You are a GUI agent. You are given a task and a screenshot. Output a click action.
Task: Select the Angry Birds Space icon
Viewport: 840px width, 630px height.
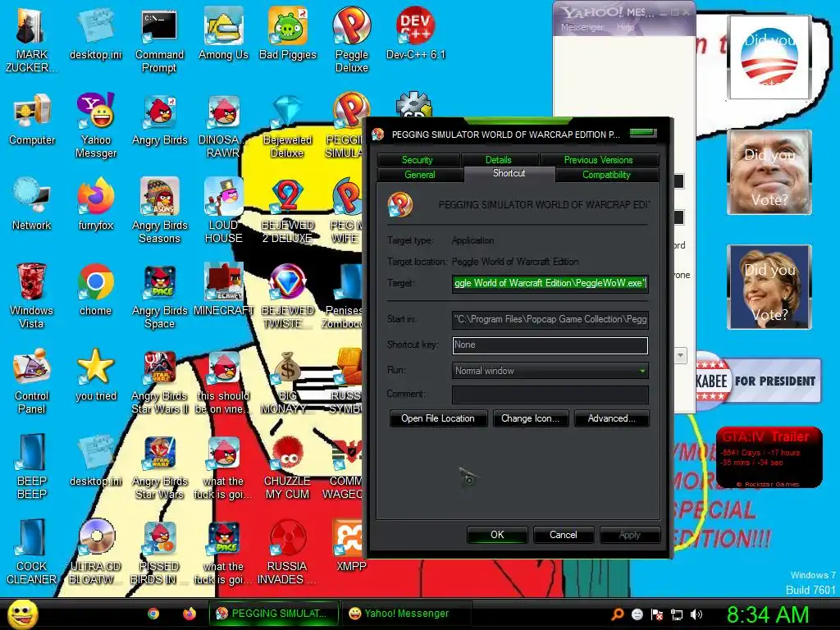point(160,296)
